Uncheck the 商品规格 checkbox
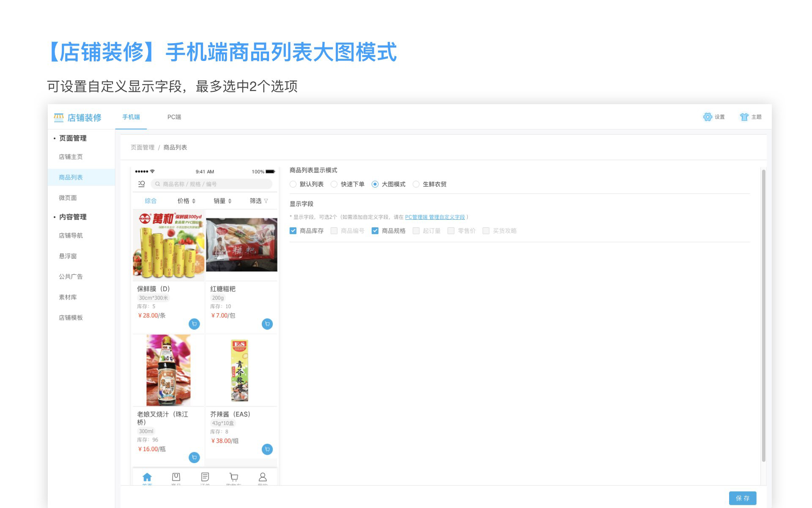The width and height of the screenshot is (812, 508). tap(375, 231)
